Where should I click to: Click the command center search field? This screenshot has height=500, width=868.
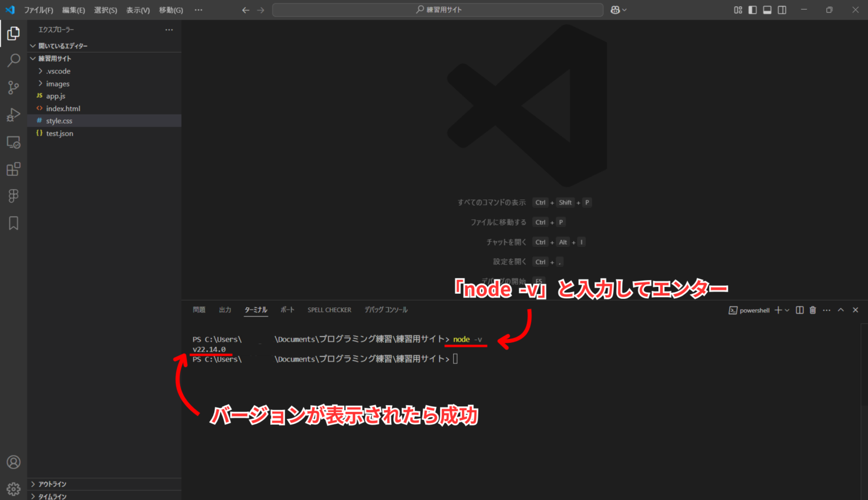point(438,10)
